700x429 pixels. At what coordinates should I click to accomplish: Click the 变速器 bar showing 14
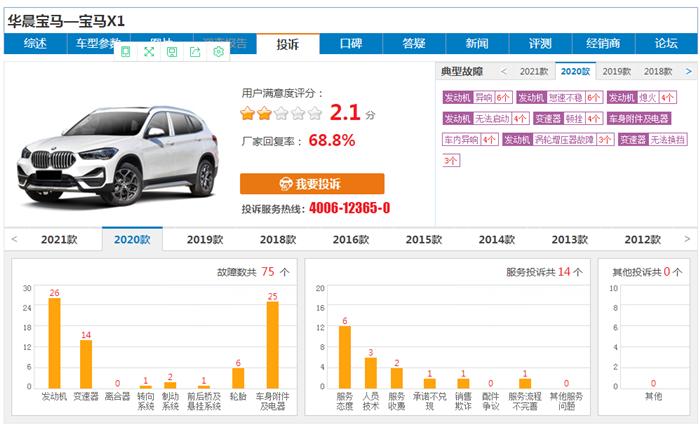point(86,364)
